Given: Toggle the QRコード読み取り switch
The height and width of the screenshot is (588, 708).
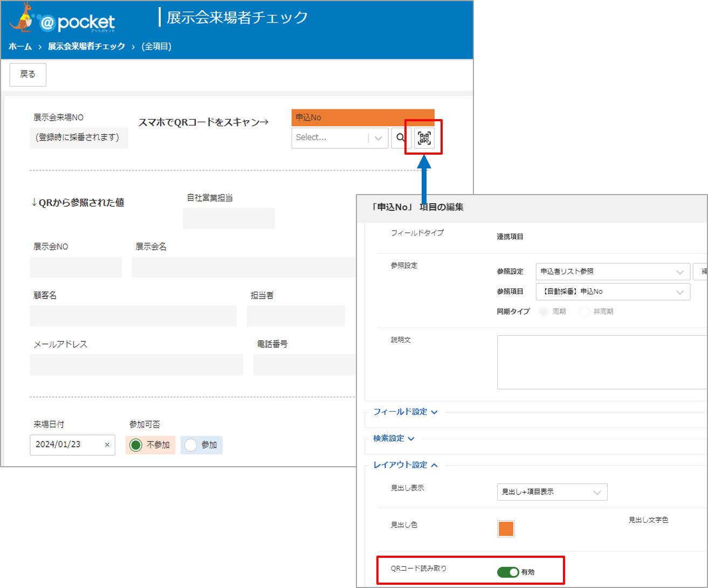Looking at the screenshot, I should click(508, 572).
